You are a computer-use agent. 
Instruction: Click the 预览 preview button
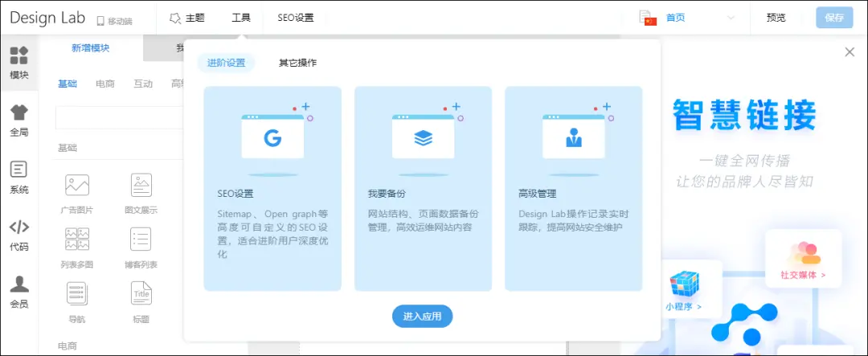coord(776,18)
